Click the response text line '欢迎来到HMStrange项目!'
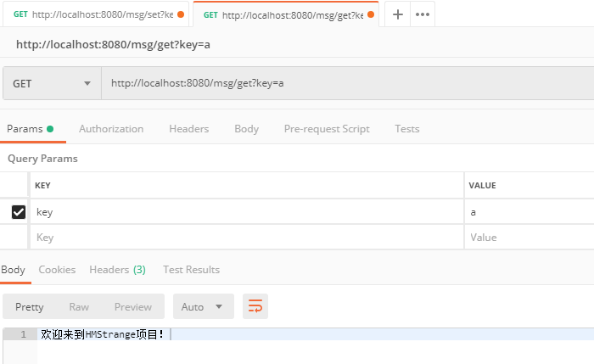 pos(103,334)
